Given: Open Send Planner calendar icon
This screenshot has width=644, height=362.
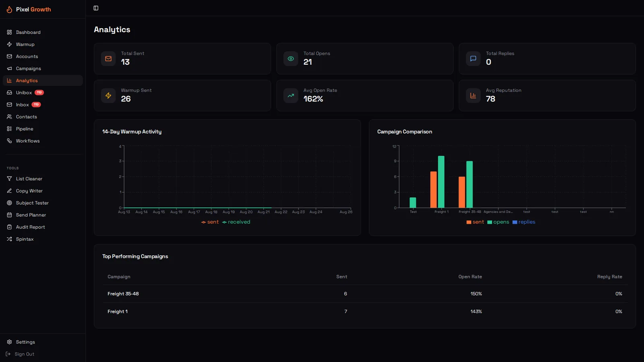Looking at the screenshot, I should pos(9,215).
